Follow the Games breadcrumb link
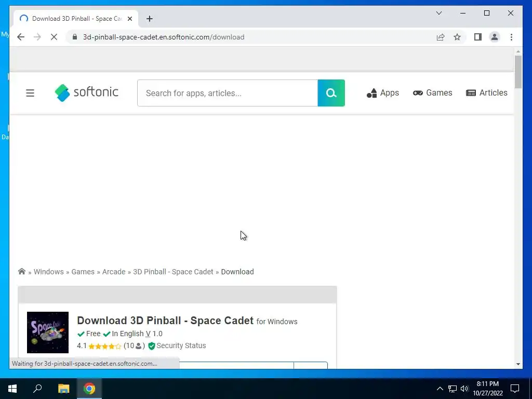The image size is (532, 399). tap(83, 272)
